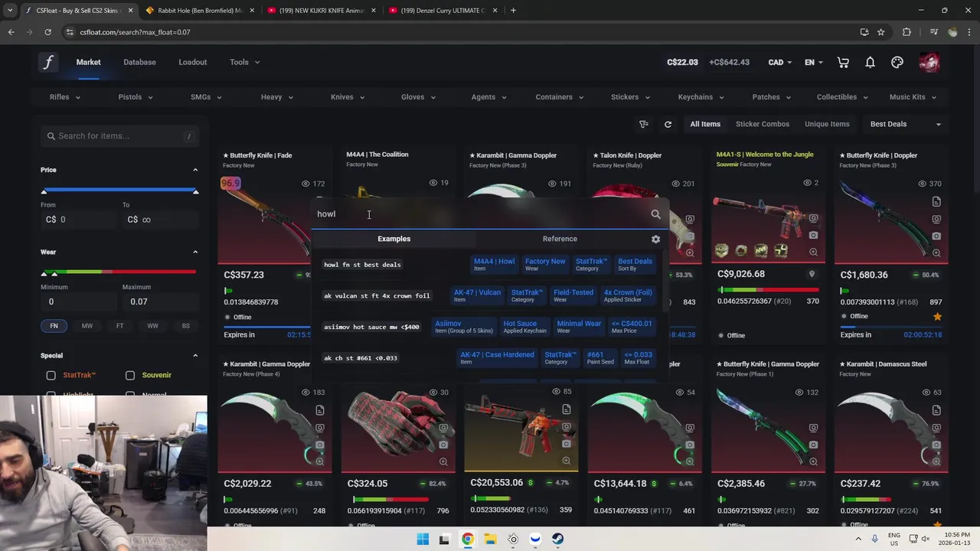Click the filter list icon
The width and height of the screenshot is (980, 551).
click(x=644, y=124)
